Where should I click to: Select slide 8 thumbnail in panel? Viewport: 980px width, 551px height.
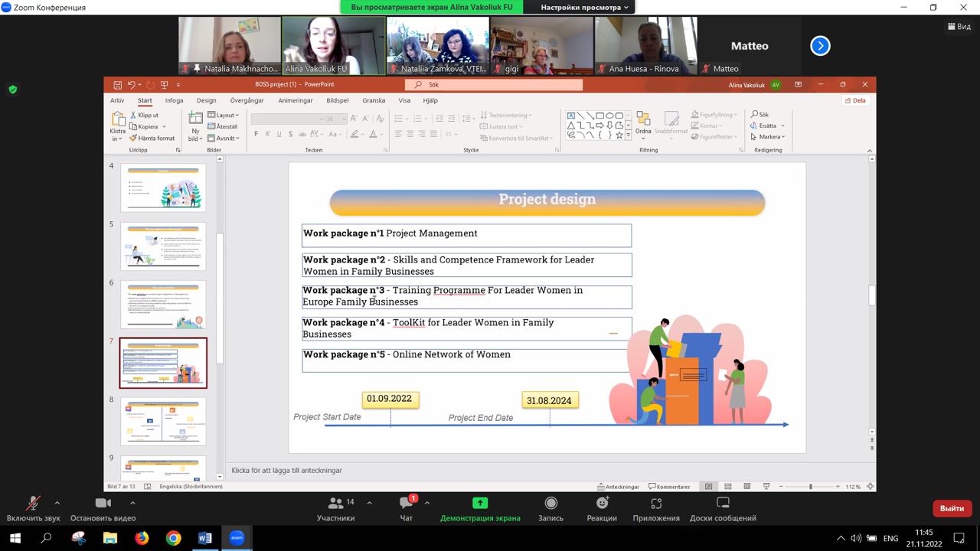coord(163,421)
